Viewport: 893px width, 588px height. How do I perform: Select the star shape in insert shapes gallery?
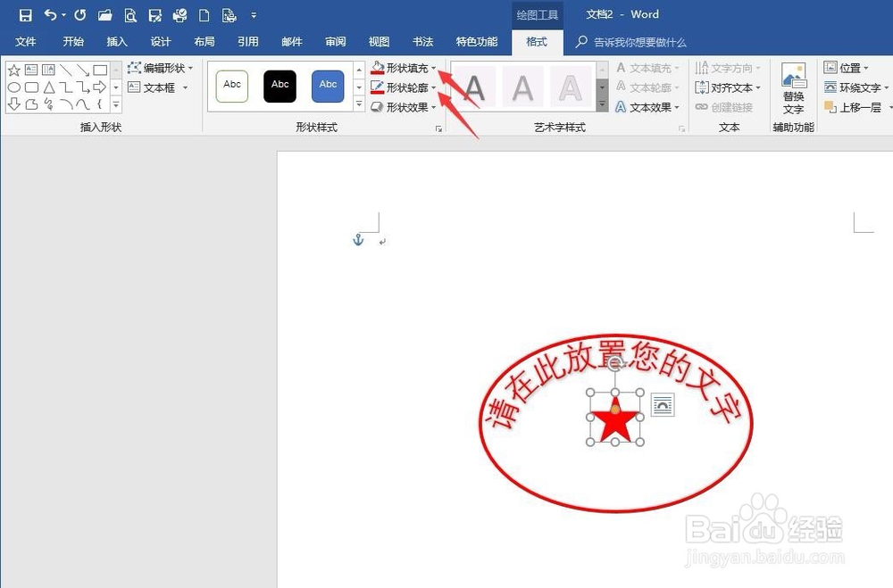(13, 70)
